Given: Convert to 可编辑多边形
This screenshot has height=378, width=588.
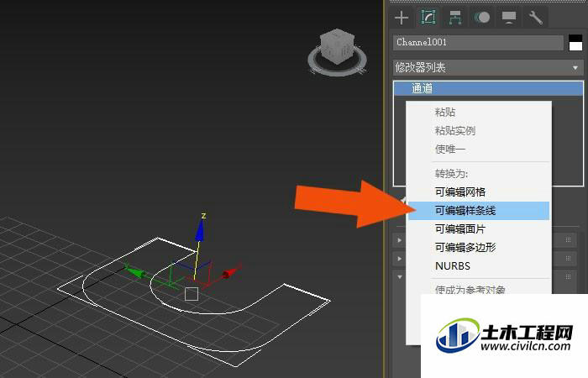Looking at the screenshot, I should [x=479, y=247].
